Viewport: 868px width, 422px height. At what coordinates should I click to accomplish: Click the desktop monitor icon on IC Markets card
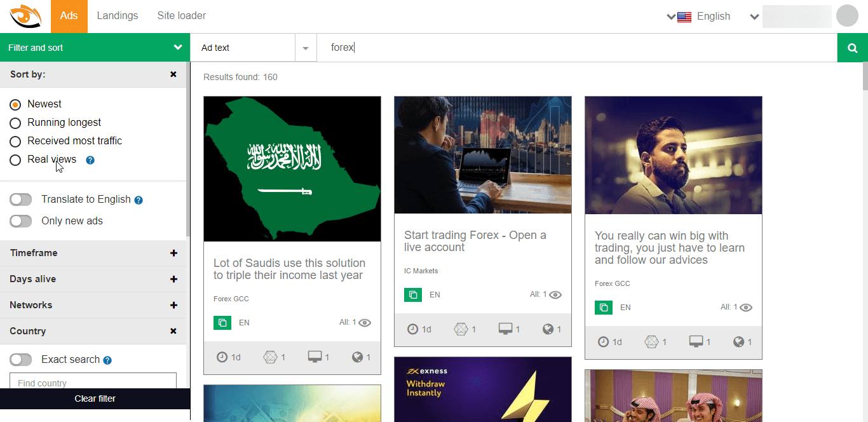[505, 329]
